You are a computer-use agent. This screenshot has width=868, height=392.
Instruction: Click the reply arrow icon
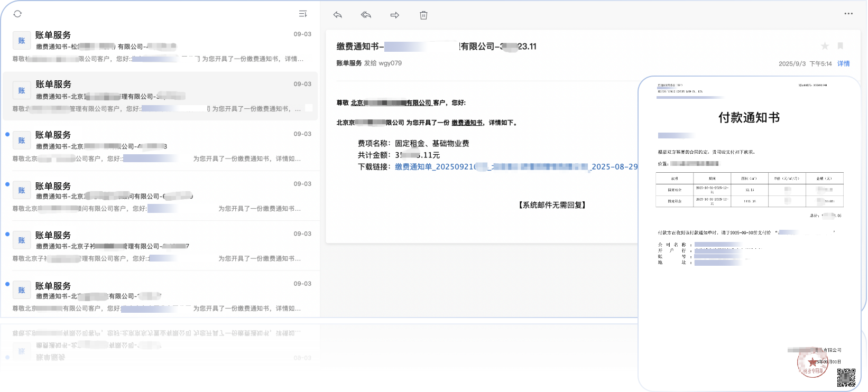[338, 15]
